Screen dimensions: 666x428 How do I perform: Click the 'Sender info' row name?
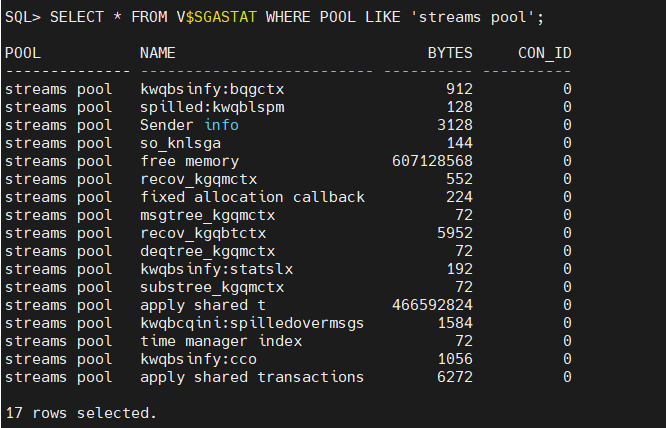(x=189, y=125)
